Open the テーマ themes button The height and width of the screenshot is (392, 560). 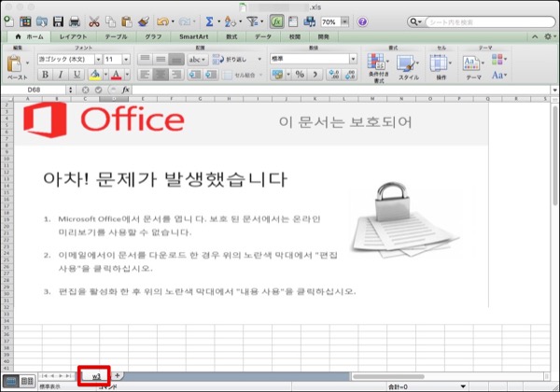[473, 67]
